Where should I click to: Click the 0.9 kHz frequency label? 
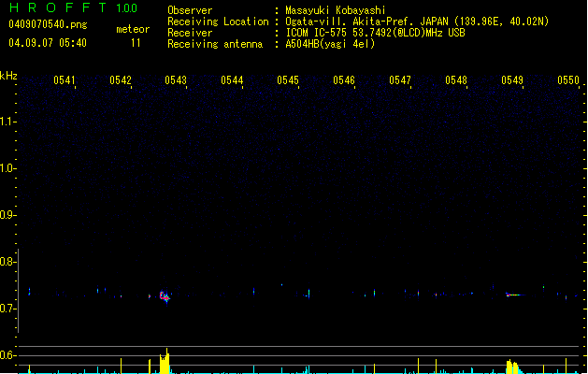click(x=7, y=215)
